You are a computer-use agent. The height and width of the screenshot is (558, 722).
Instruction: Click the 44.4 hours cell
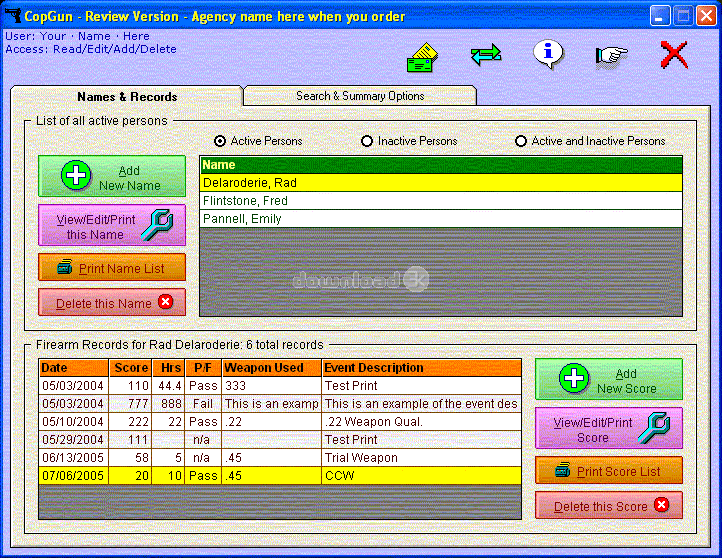point(169,386)
